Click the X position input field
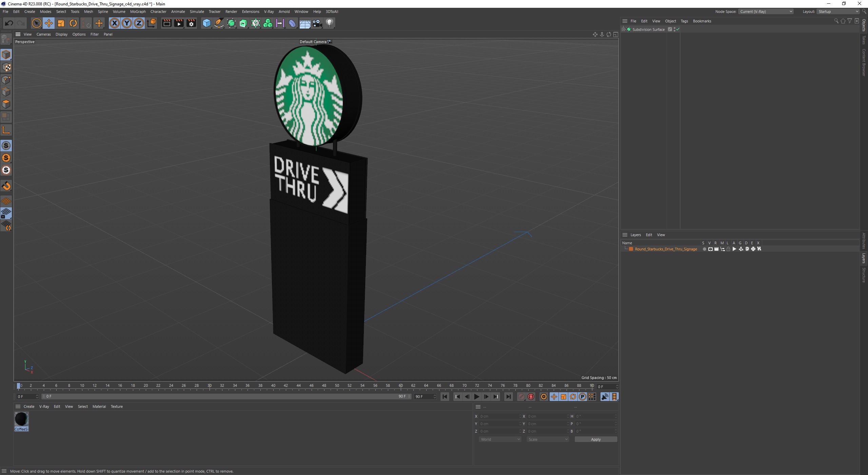The image size is (868, 475). click(500, 416)
